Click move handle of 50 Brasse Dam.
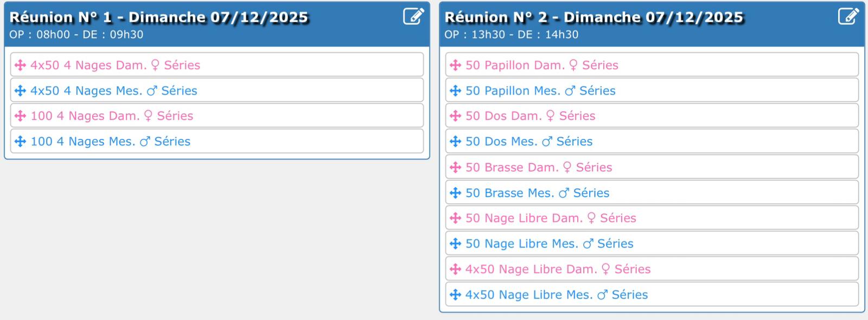 click(x=456, y=168)
